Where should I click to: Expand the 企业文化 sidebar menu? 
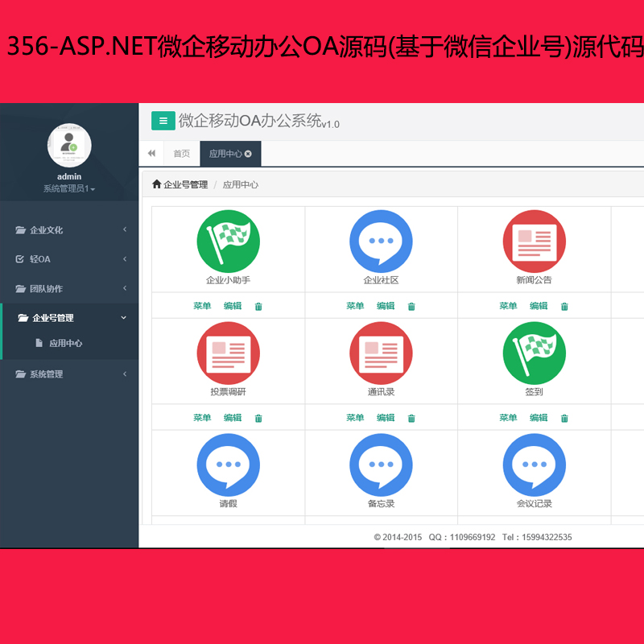click(69, 229)
